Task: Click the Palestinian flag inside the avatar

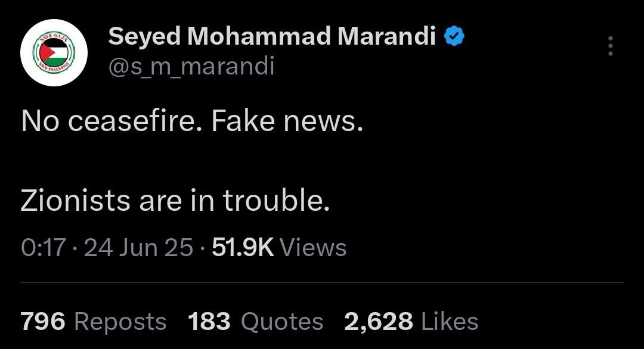Action: click(x=54, y=52)
